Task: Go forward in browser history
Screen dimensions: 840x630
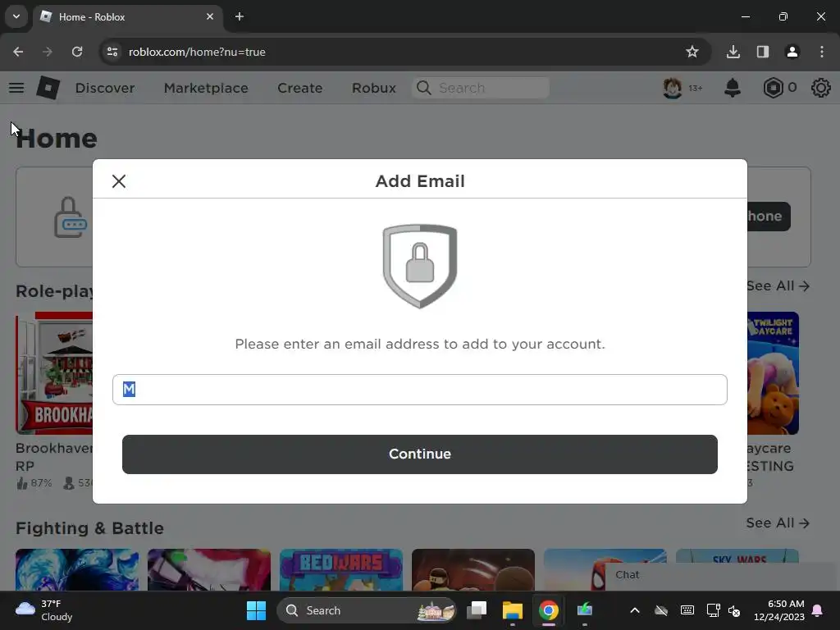Action: (x=48, y=52)
